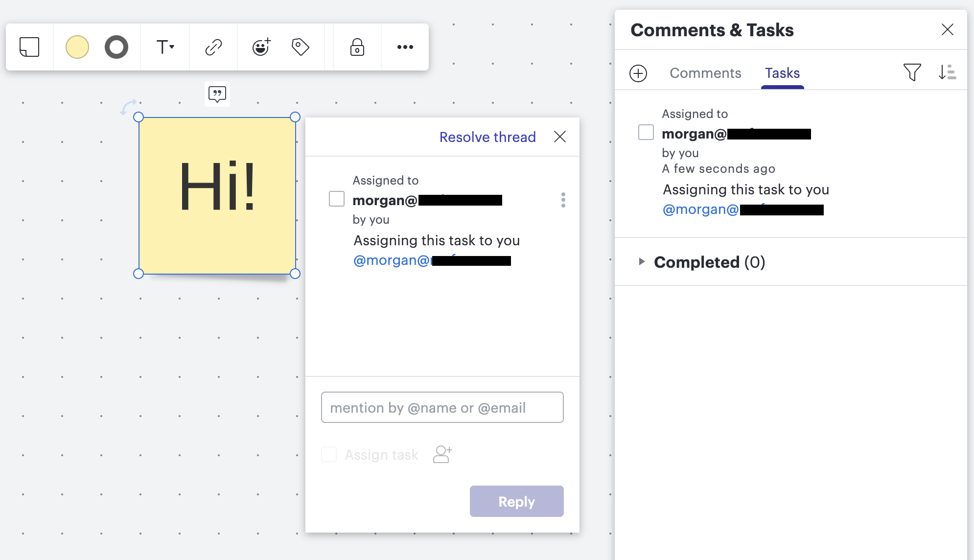The height and width of the screenshot is (560, 974).
Task: Add an emoji reaction to the note
Action: (261, 47)
